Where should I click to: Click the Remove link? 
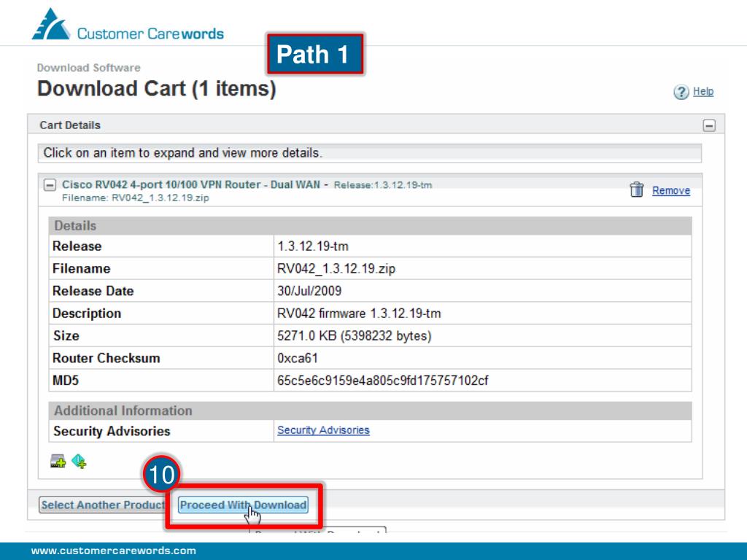point(671,190)
